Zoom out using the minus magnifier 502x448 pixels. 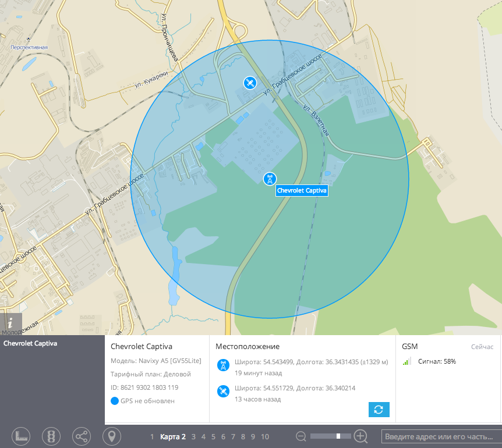301,436
